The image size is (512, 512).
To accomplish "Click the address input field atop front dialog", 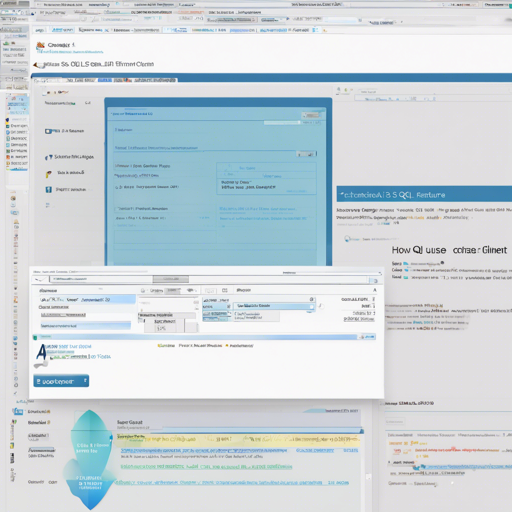I will (x=101, y=279).
